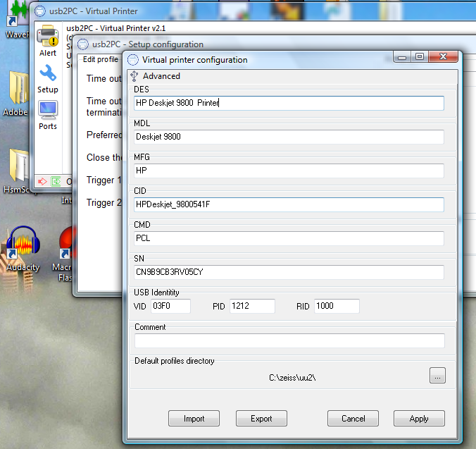
Task: Click the Export button
Action: tap(261, 418)
